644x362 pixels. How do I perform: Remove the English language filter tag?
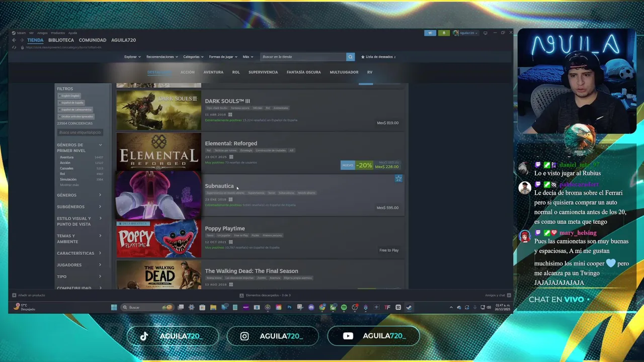point(69,96)
